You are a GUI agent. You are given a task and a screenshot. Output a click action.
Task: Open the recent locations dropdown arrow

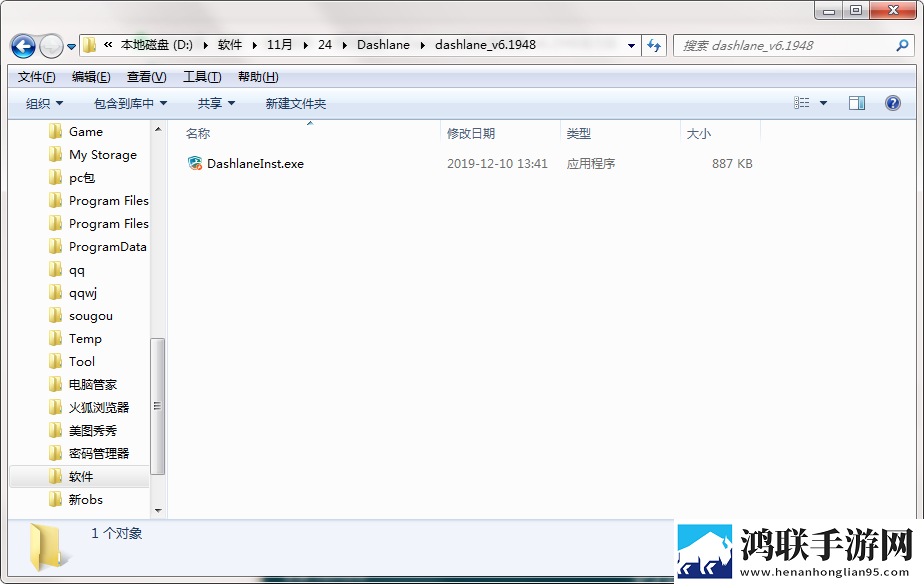pyautogui.click(x=71, y=46)
